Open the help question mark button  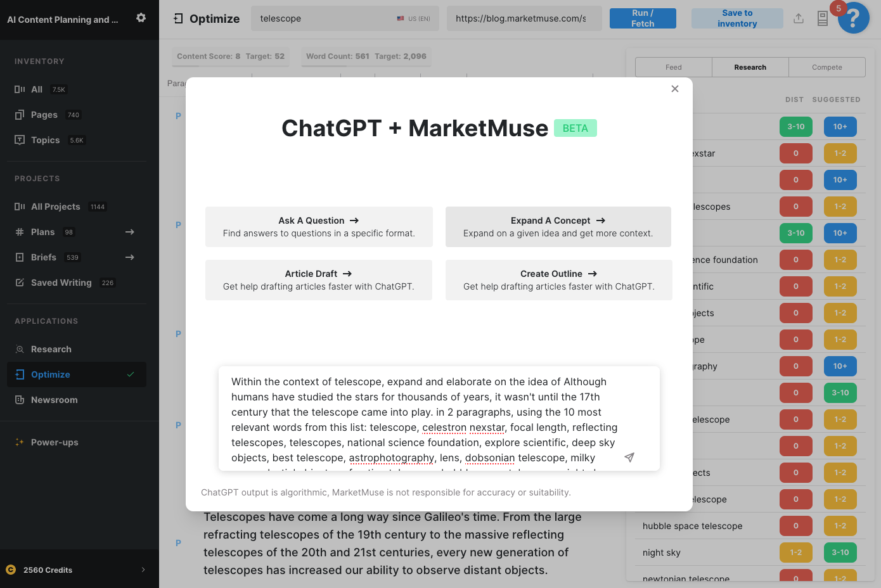pos(854,18)
